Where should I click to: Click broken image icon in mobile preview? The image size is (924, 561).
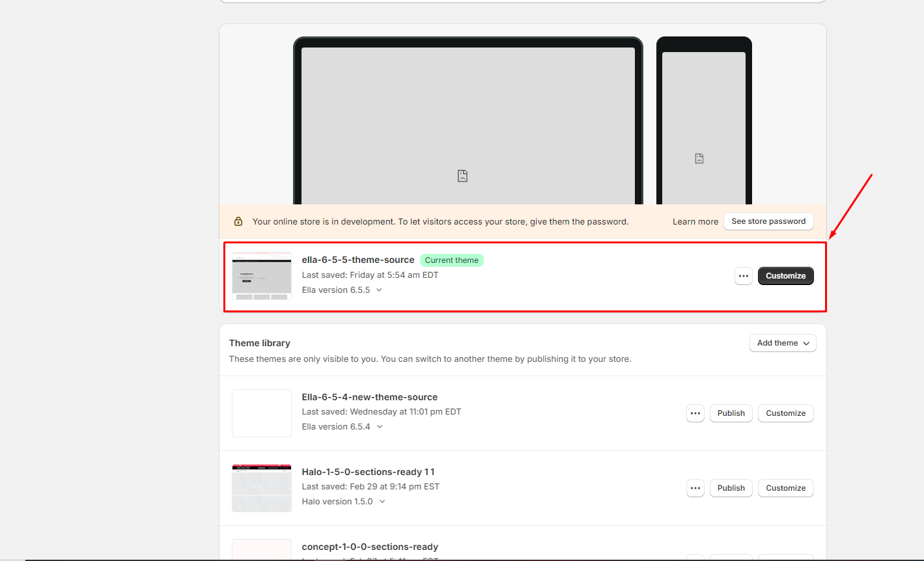pyautogui.click(x=699, y=158)
